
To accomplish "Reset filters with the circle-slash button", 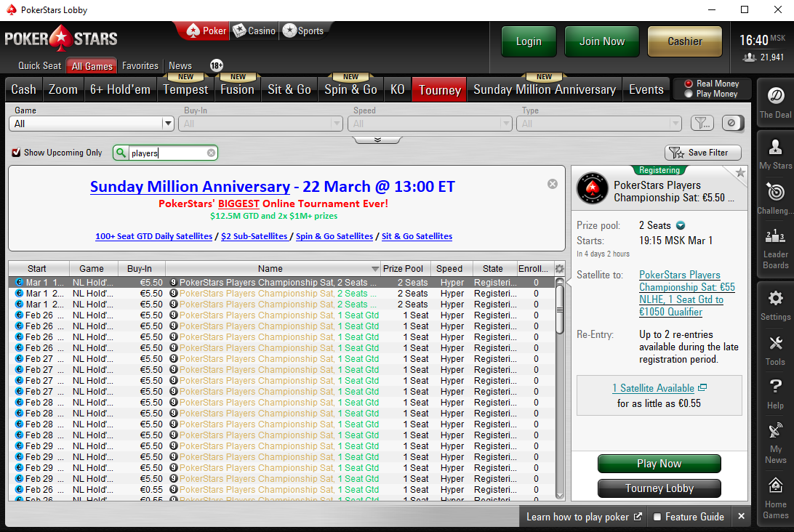I will click(731, 123).
